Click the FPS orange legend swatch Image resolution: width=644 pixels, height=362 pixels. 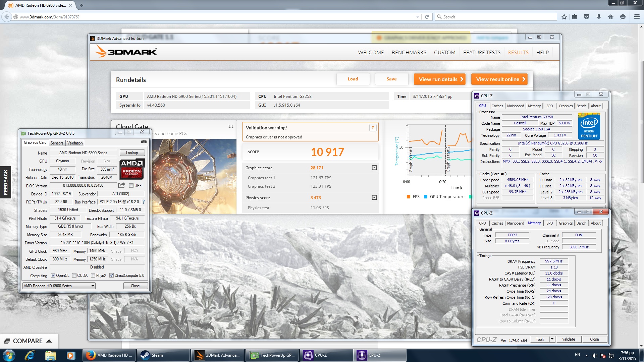coord(408,197)
